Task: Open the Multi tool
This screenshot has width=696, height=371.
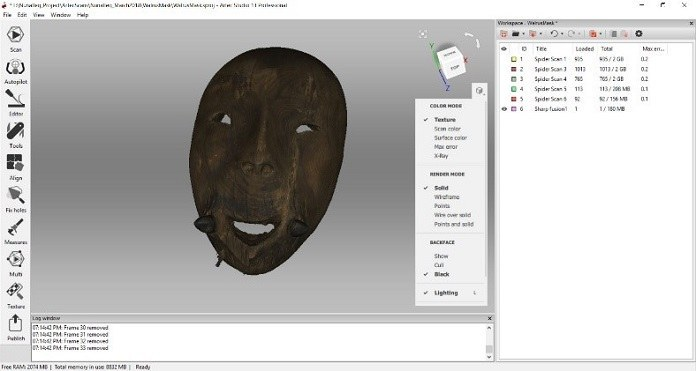Action: [15, 264]
